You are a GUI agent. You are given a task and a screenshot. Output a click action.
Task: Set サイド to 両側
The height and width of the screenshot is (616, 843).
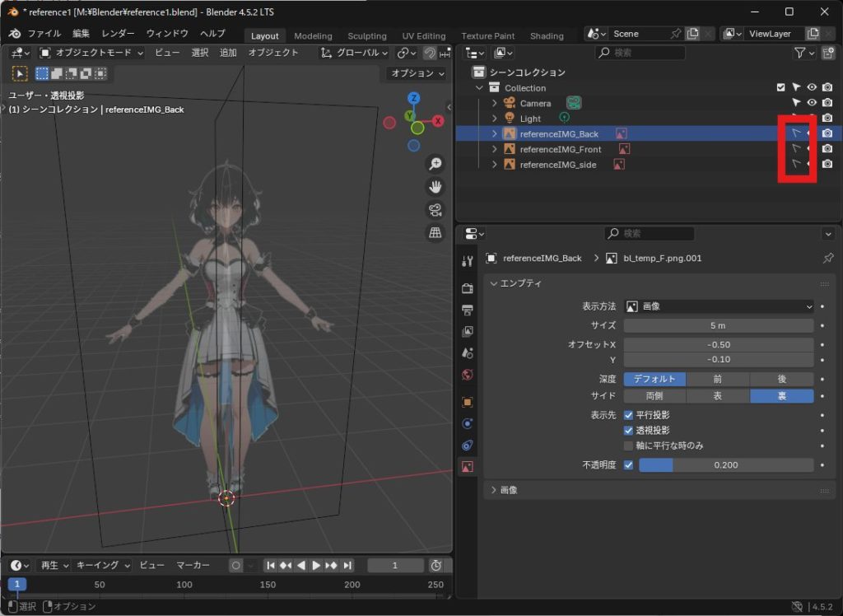point(654,396)
